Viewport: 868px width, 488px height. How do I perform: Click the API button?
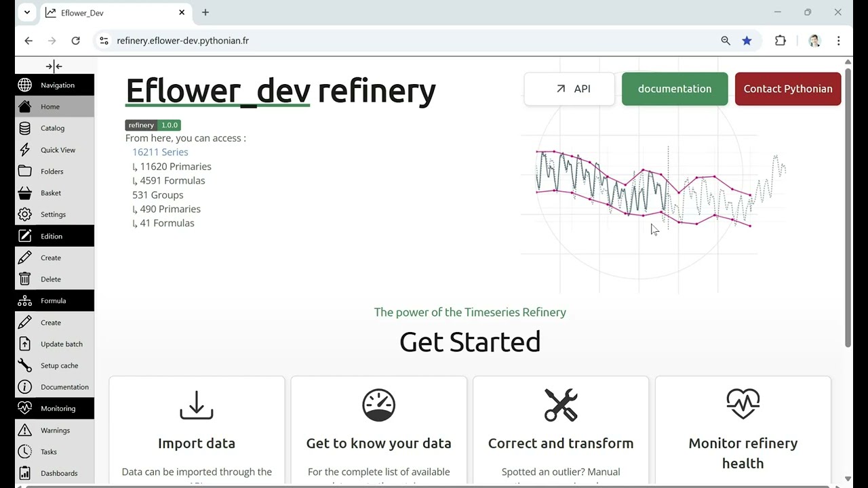(570, 89)
